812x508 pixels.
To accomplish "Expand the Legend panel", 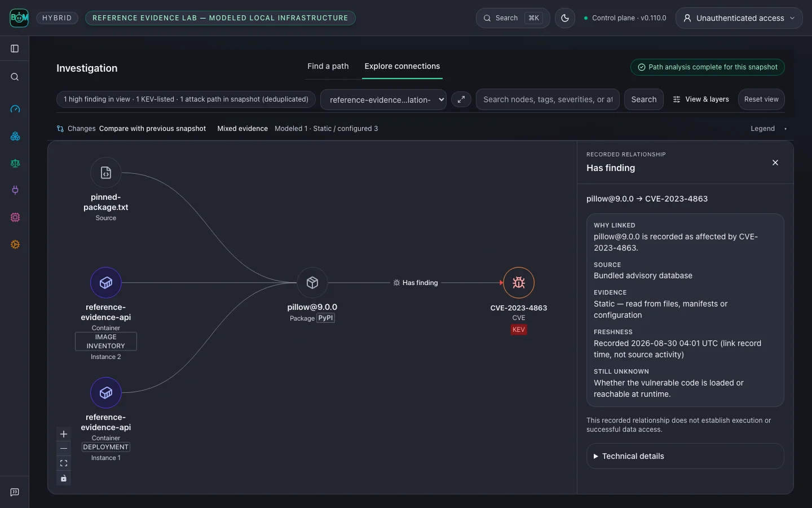I will [x=769, y=129].
